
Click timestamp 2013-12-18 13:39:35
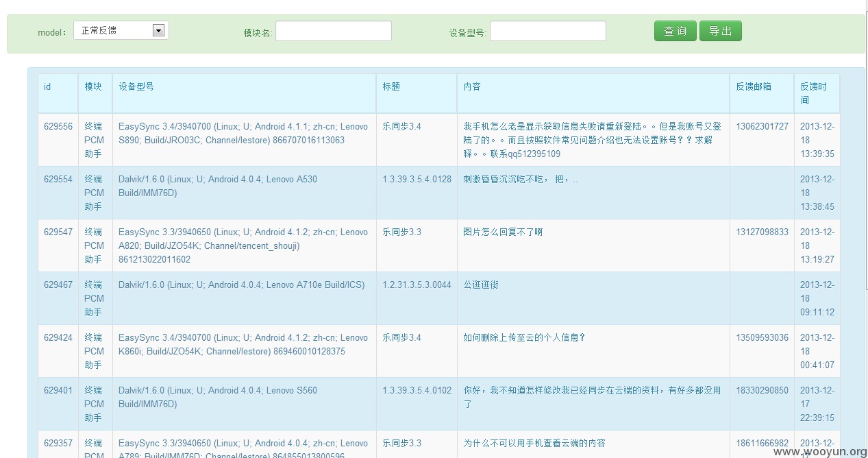[x=817, y=141]
